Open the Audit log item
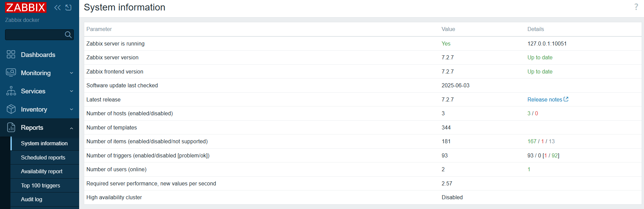 [x=32, y=200]
